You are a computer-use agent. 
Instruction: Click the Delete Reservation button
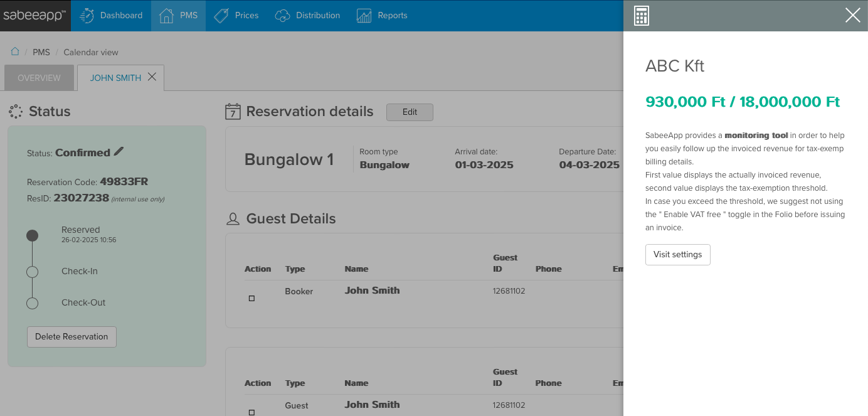coord(71,337)
